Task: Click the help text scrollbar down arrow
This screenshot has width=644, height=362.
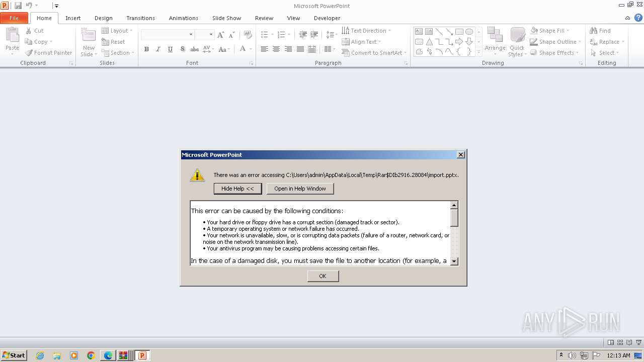Action: pyautogui.click(x=454, y=261)
